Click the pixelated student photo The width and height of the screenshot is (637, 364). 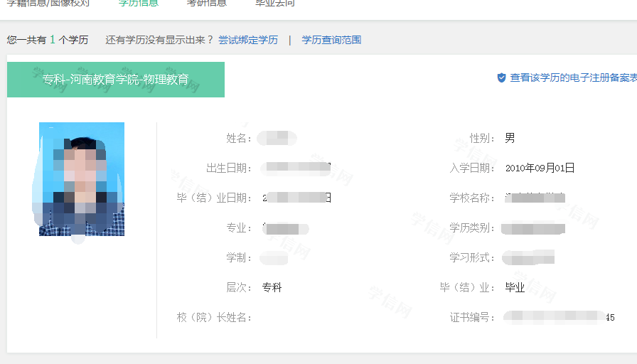(82, 179)
